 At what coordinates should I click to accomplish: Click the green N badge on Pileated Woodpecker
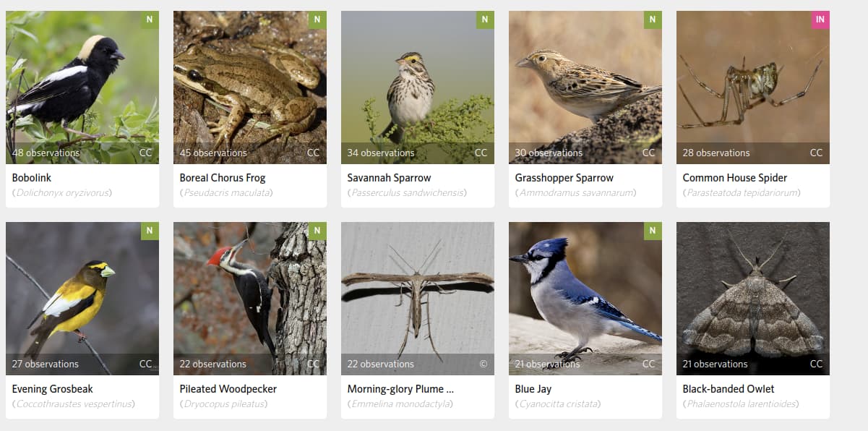[x=317, y=231]
